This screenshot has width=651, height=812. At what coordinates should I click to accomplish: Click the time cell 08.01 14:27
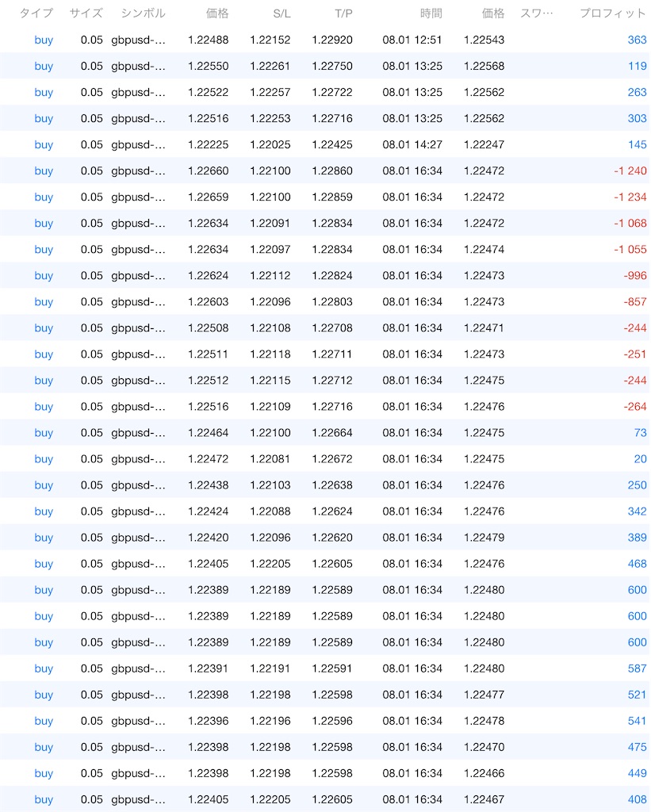click(x=412, y=144)
